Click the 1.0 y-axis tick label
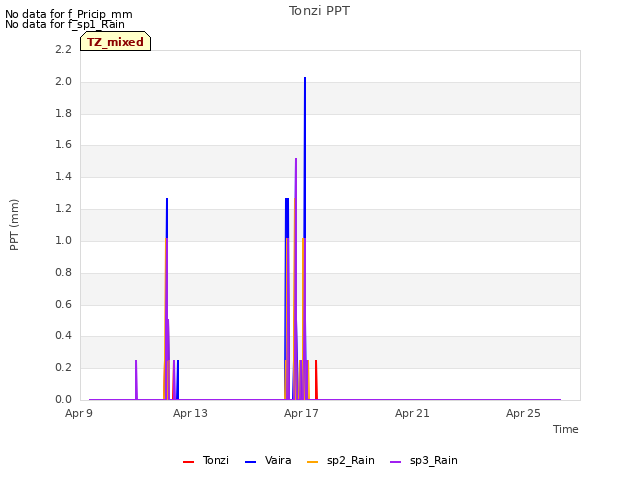The image size is (640, 480). 63,240
